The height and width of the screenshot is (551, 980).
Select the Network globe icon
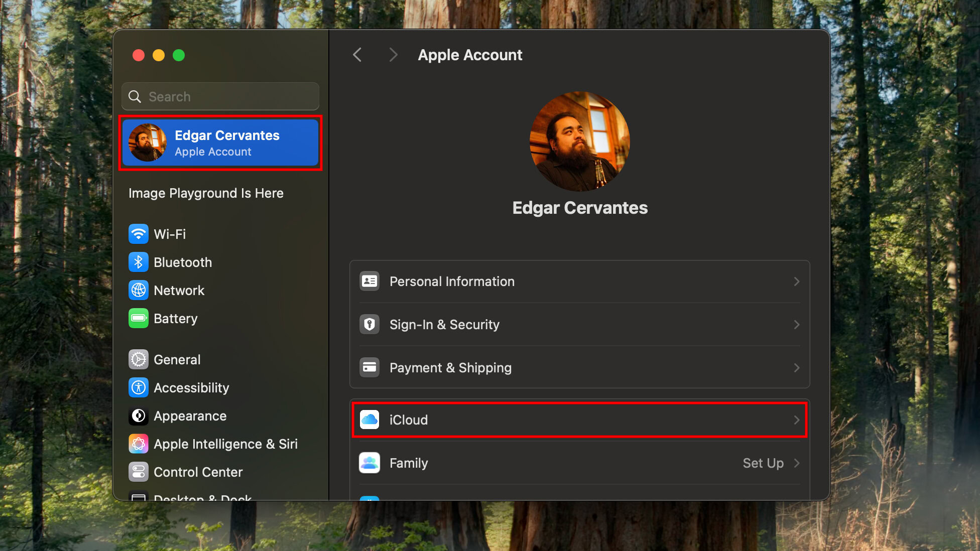[x=139, y=290]
